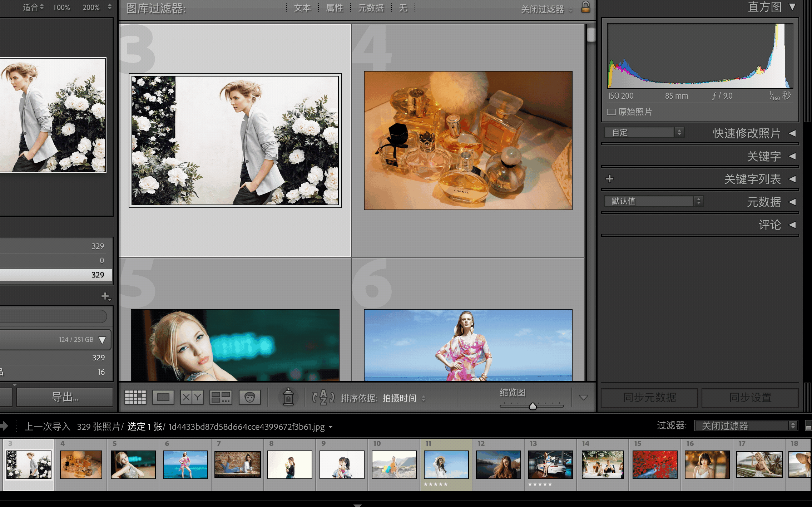Click the 同步元数据 button

click(x=649, y=398)
